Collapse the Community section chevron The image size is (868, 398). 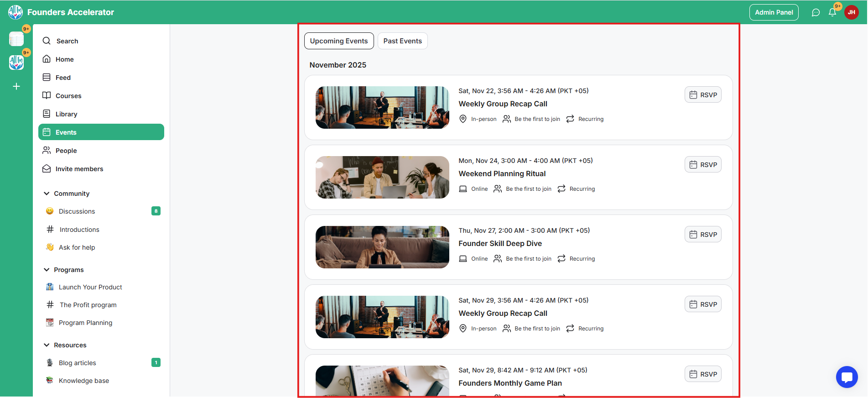tap(47, 194)
